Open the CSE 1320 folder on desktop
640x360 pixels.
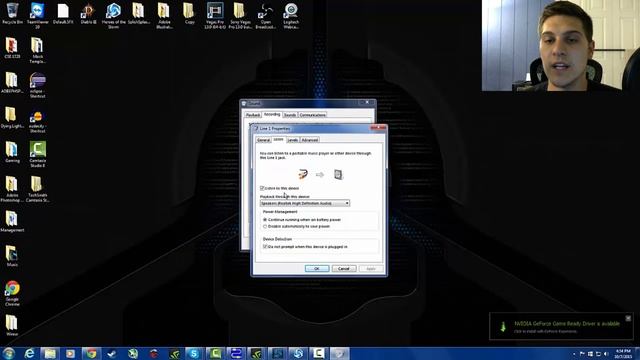[x=12, y=48]
